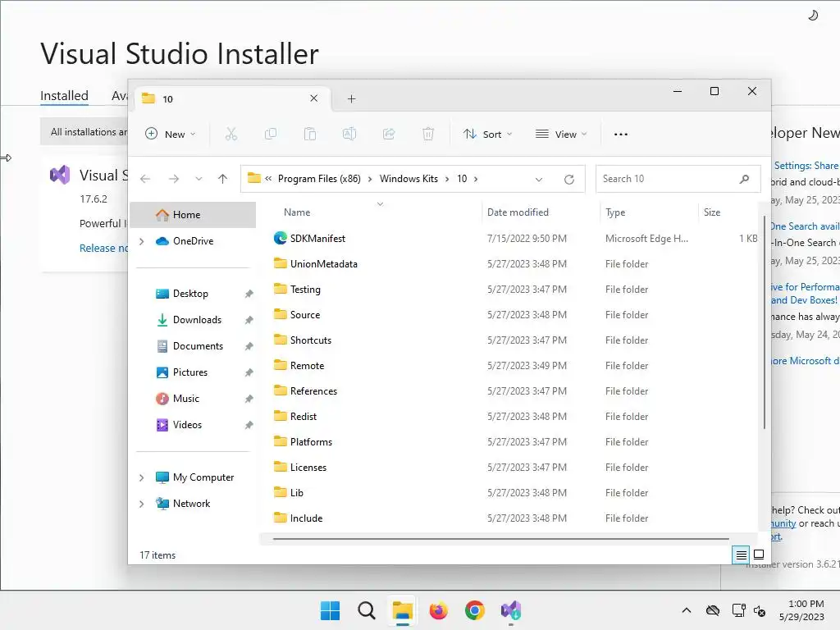Switch to details view icon in status bar

[741, 555]
